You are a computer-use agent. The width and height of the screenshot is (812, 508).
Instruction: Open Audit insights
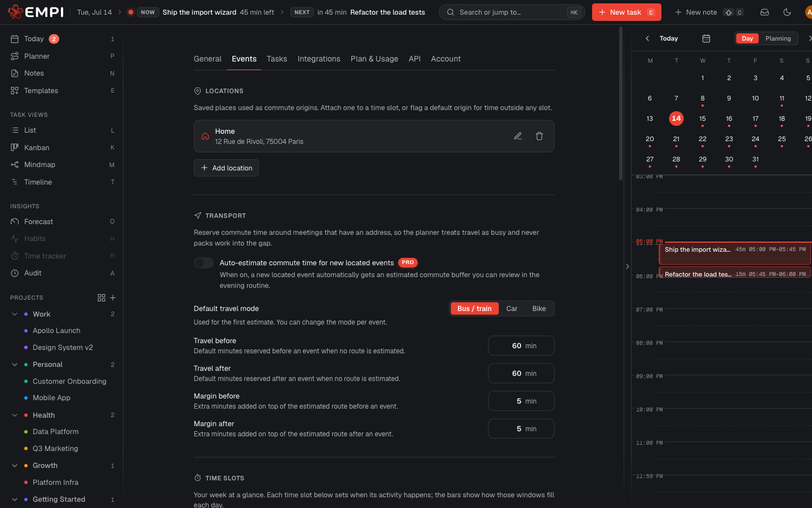(62, 273)
